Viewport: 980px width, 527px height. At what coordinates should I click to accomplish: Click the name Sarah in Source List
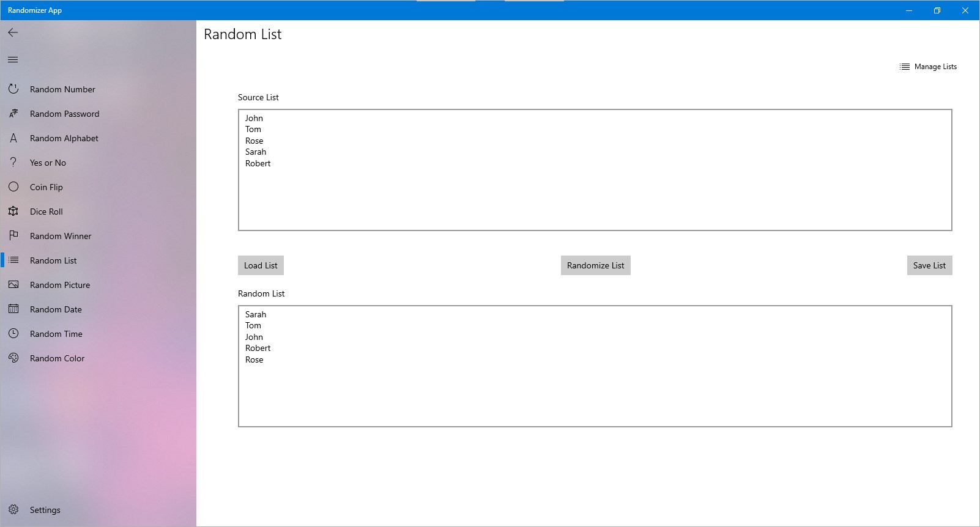[x=256, y=152]
